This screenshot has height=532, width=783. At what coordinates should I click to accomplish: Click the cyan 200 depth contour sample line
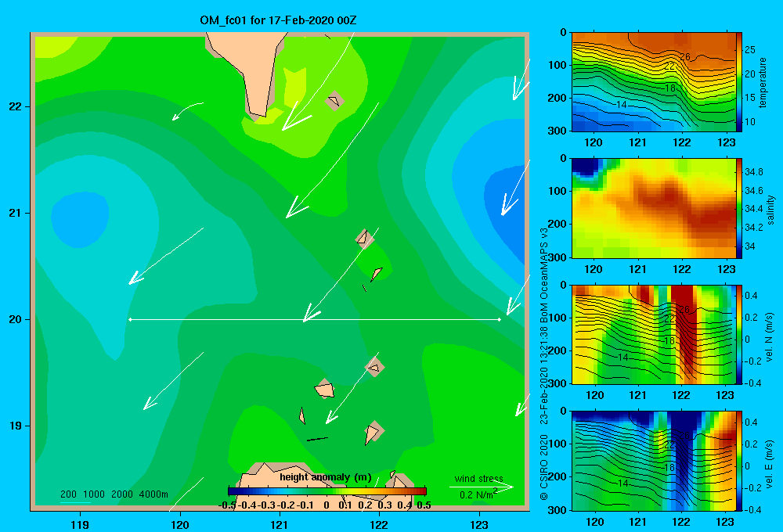(x=75, y=502)
